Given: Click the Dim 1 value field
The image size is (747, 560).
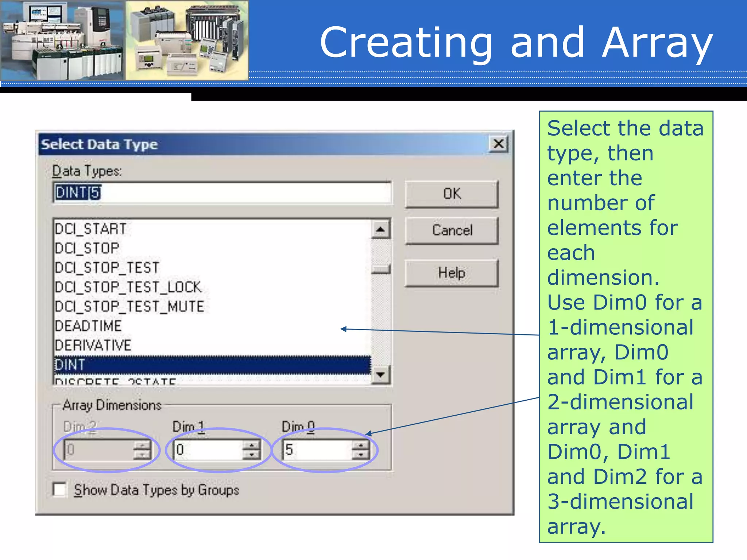Looking at the screenshot, I should pyautogui.click(x=208, y=450).
